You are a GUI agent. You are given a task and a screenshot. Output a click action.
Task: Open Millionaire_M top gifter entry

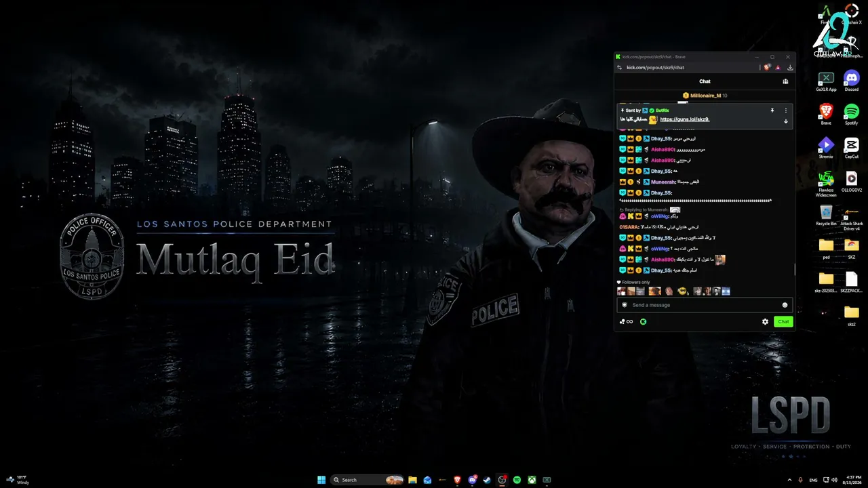click(x=705, y=96)
